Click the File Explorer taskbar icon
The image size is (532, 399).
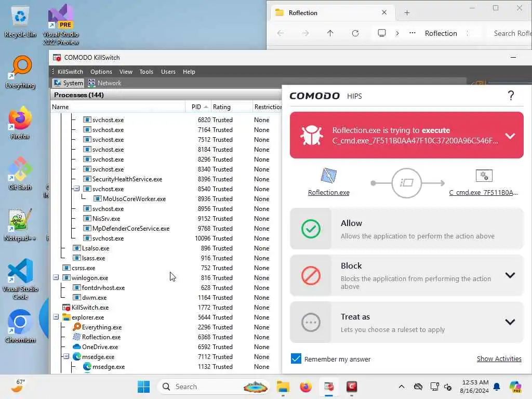click(283, 387)
